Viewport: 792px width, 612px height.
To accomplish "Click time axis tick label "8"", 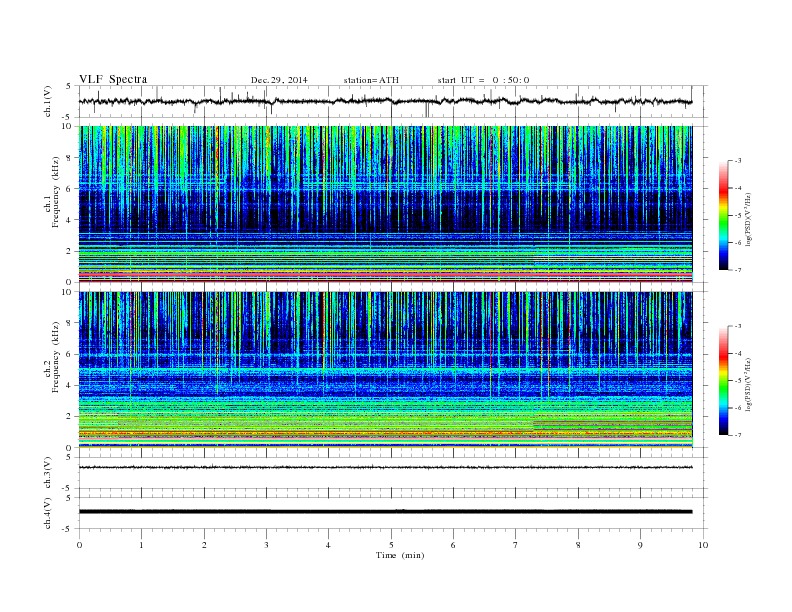I will [578, 545].
